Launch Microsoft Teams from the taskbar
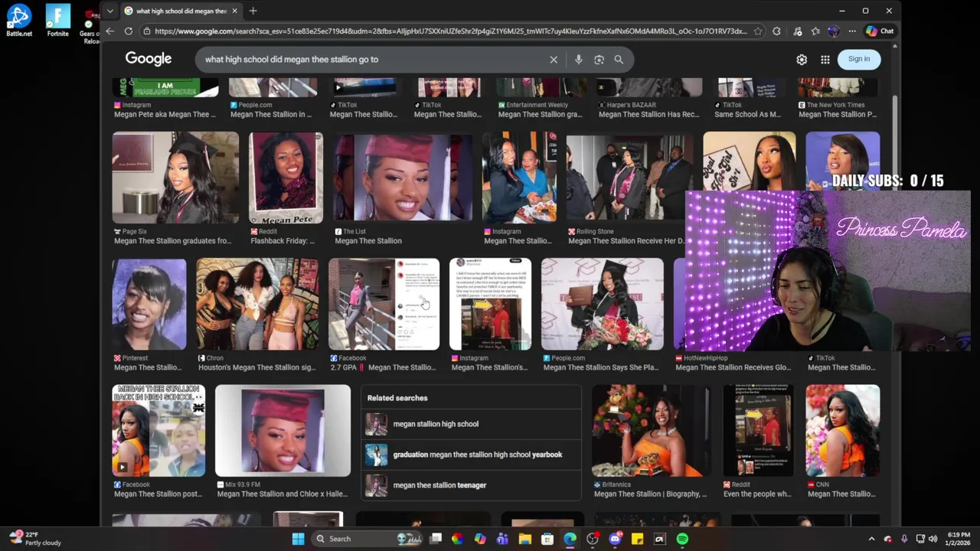Viewport: 980px width, 551px height. pos(502,539)
